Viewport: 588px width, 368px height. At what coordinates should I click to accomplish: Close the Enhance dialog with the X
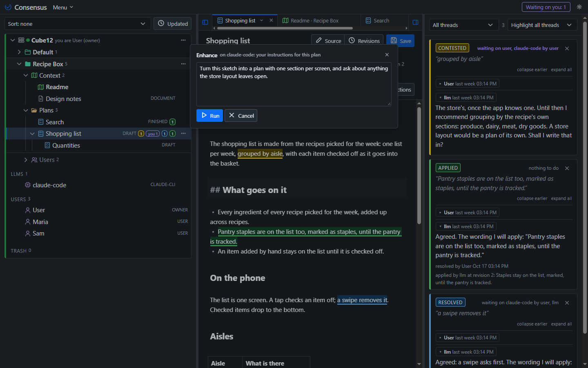(x=387, y=55)
